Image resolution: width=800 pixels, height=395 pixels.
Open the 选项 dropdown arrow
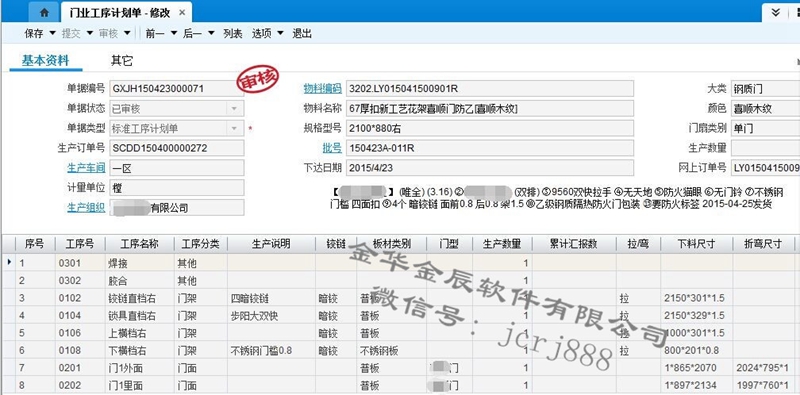coord(280,34)
